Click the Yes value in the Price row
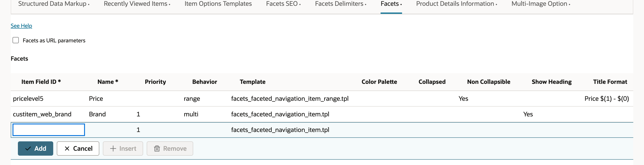 (463, 99)
